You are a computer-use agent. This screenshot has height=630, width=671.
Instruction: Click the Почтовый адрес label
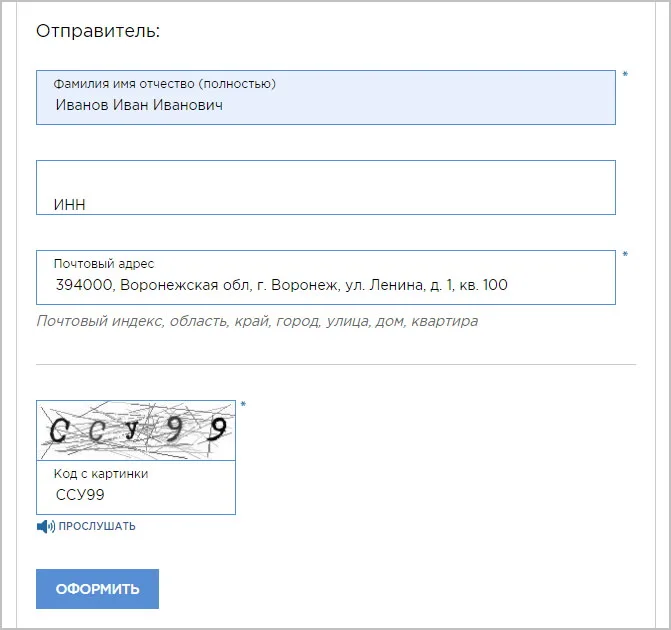pos(104,264)
